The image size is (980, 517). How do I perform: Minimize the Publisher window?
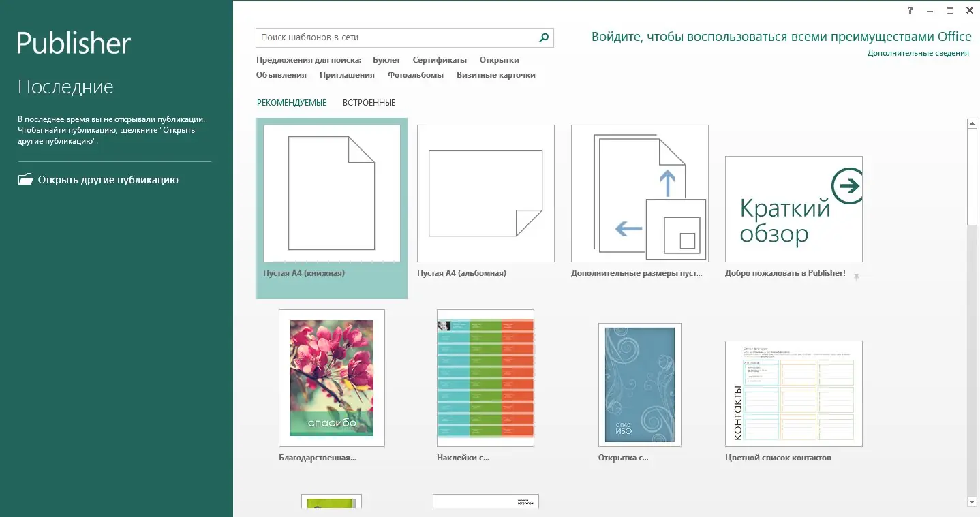[x=930, y=10]
